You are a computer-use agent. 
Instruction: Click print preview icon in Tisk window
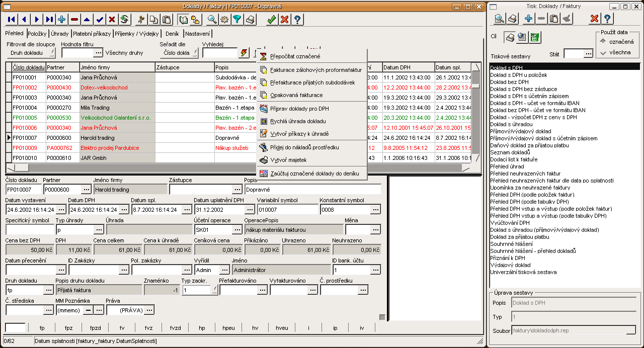click(500, 19)
